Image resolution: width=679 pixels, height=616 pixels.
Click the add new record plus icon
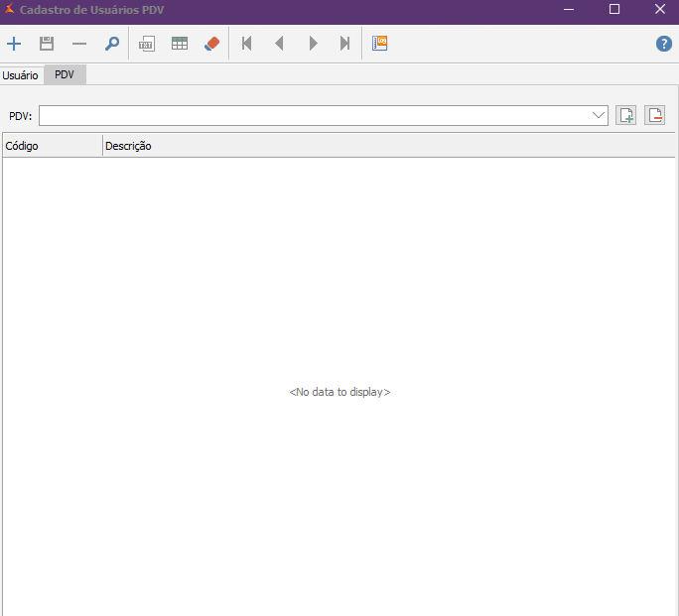pyautogui.click(x=14, y=44)
